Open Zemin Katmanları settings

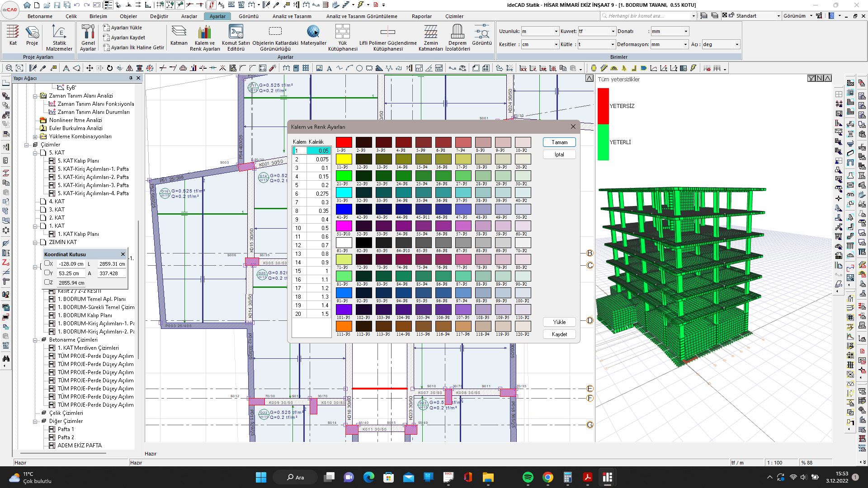click(x=431, y=38)
